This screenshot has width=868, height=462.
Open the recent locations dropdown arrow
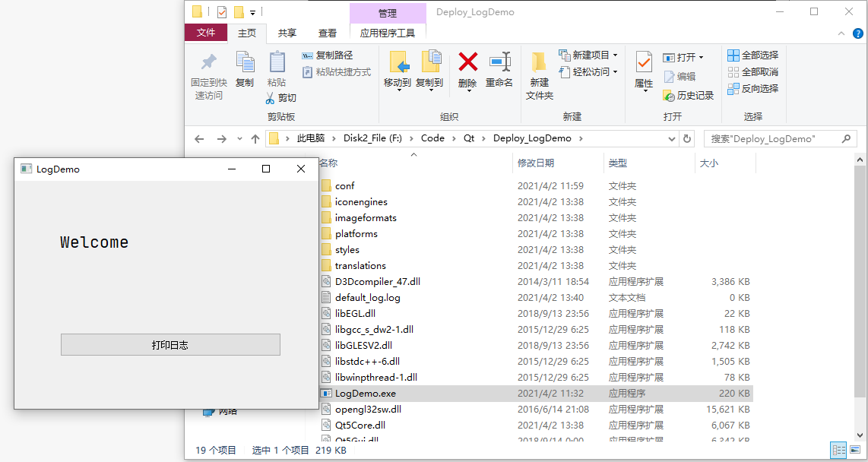point(239,139)
